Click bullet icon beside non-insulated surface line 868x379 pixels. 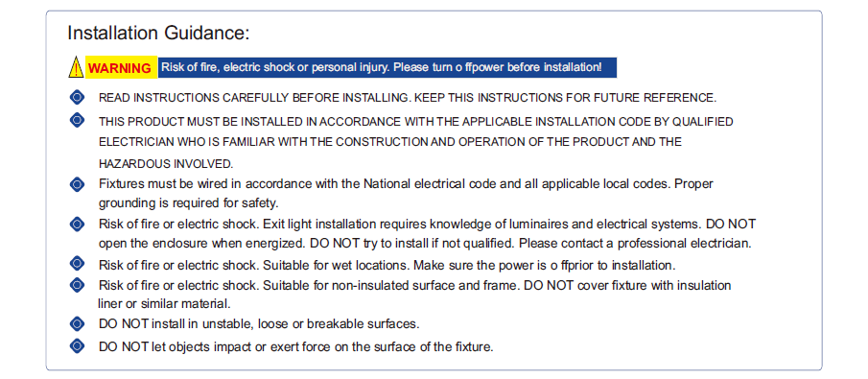click(78, 285)
